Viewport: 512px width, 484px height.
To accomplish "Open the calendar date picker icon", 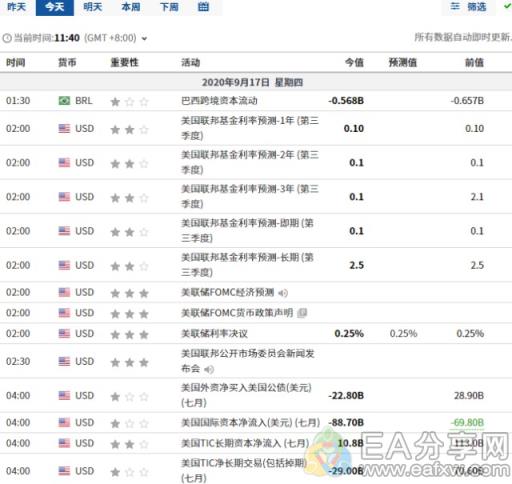I will 203,7.
